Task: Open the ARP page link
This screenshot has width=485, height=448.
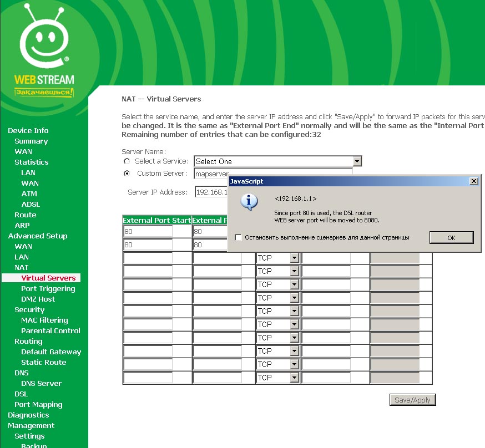Action: (x=22, y=225)
